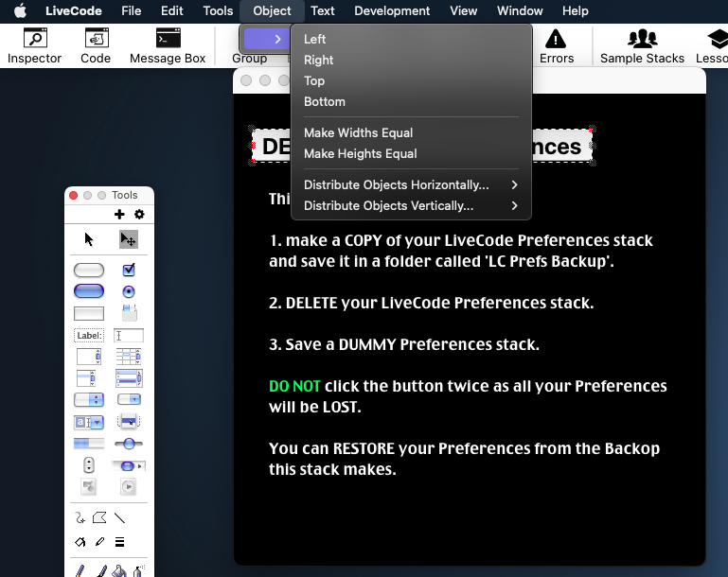Pick the progress bar control

pyautogui.click(x=89, y=443)
